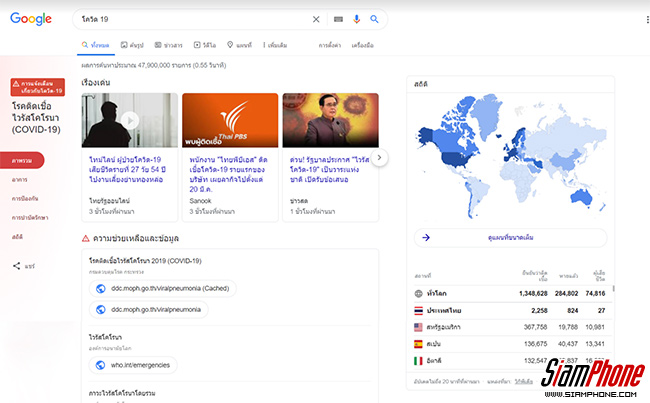Switch to the Images tab
The image size is (650, 403).
tap(132, 45)
